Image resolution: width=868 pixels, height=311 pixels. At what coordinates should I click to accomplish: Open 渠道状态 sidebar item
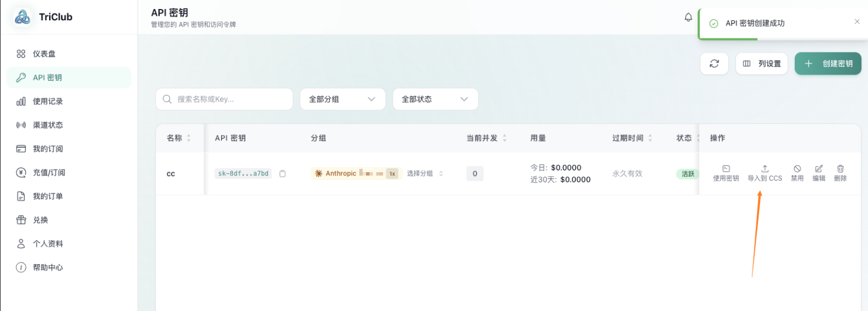69,125
